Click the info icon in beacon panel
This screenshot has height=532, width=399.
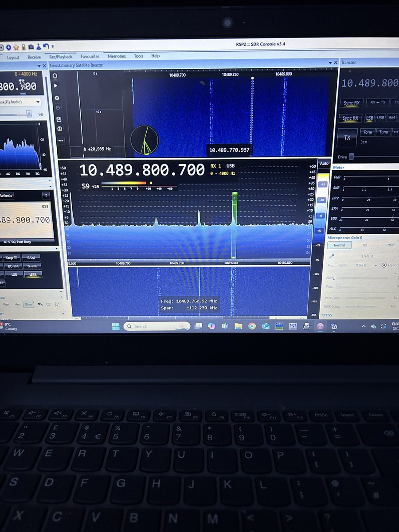(60, 129)
